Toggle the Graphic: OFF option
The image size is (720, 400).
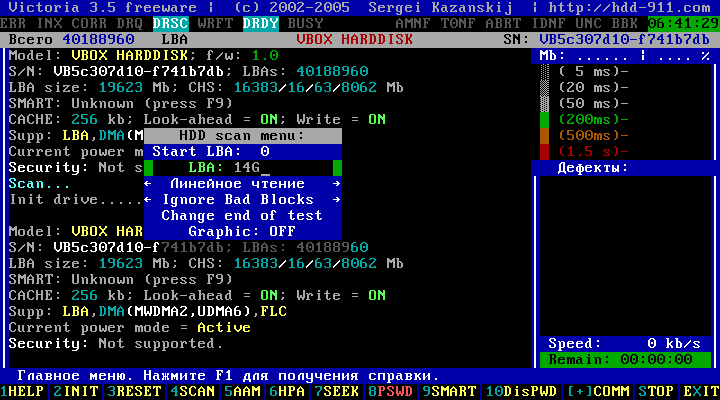click(242, 231)
